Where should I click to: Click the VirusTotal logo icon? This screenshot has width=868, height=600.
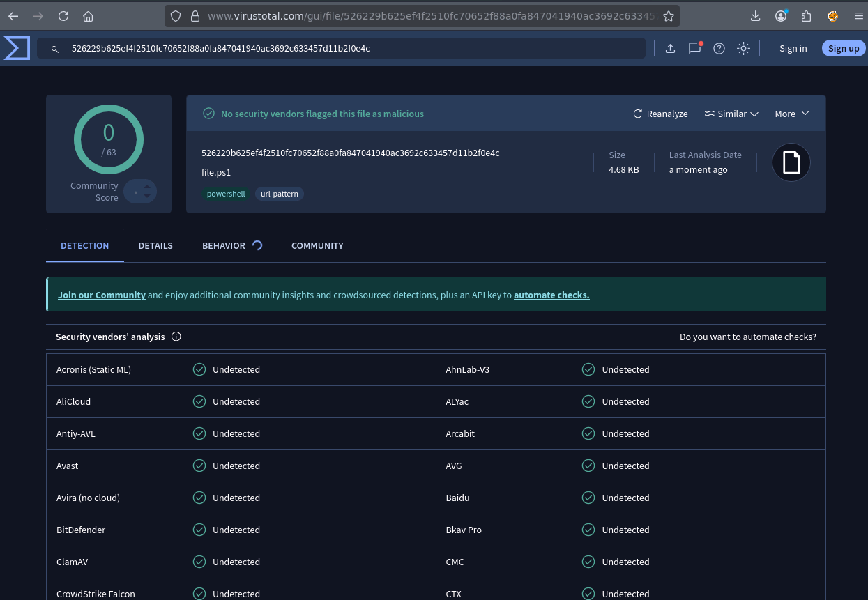coord(17,48)
